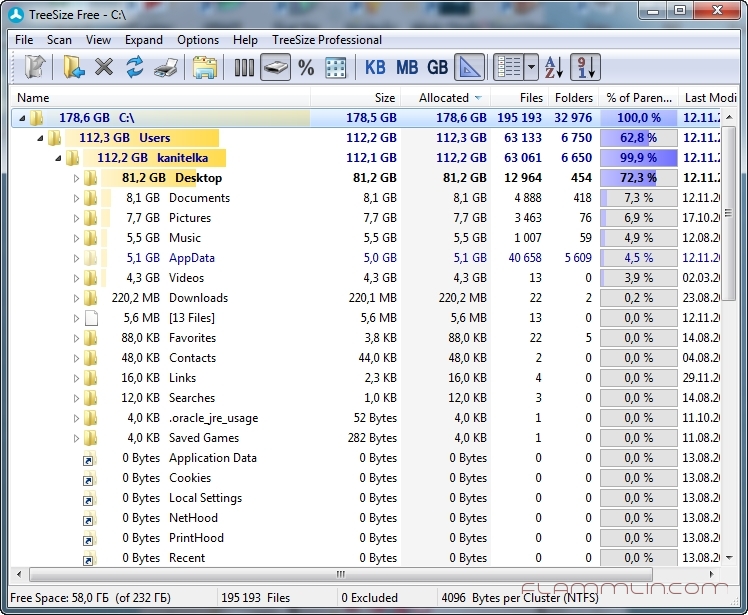Image resolution: width=748 pixels, height=615 pixels.
Task: Sort by the Allocated column header
Action: (x=446, y=98)
